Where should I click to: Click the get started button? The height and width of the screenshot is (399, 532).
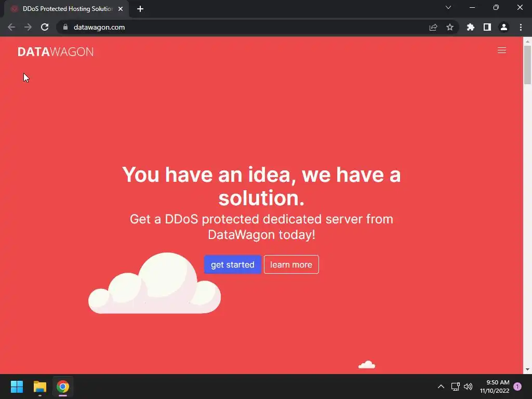(x=232, y=264)
